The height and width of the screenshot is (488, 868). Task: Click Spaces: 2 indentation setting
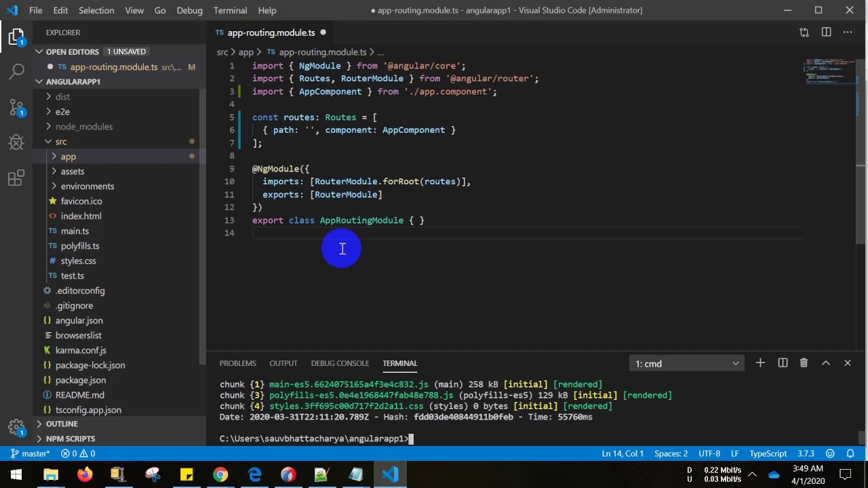coord(671,453)
